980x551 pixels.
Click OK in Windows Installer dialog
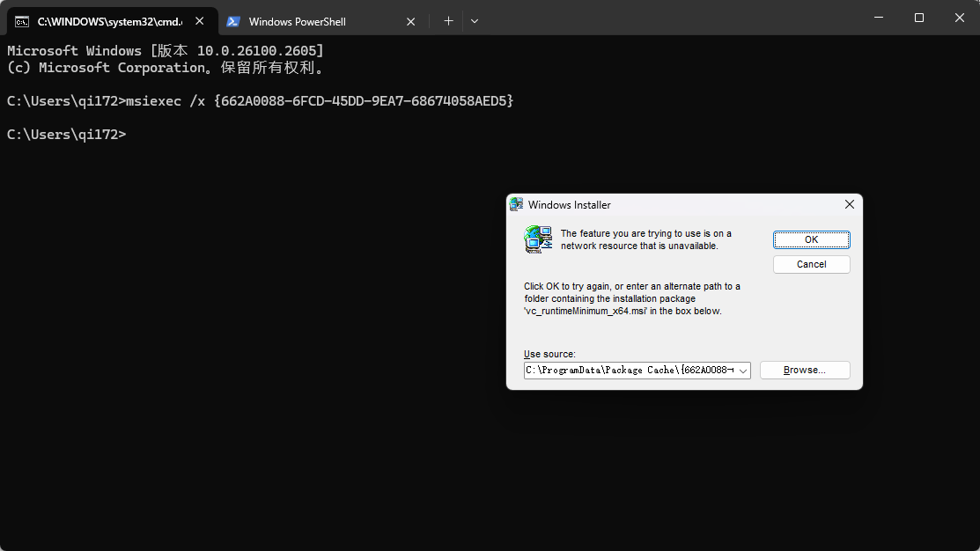pyautogui.click(x=811, y=239)
